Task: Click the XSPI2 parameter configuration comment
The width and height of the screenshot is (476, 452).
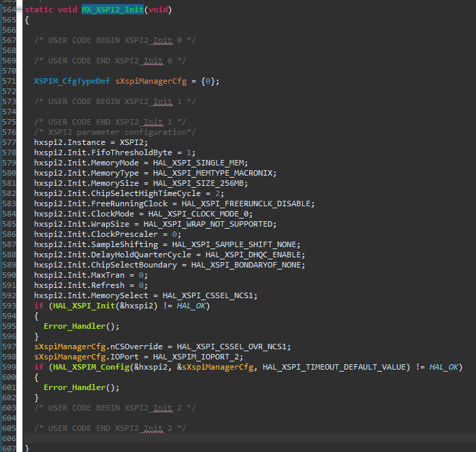Action: pyautogui.click(x=115, y=132)
